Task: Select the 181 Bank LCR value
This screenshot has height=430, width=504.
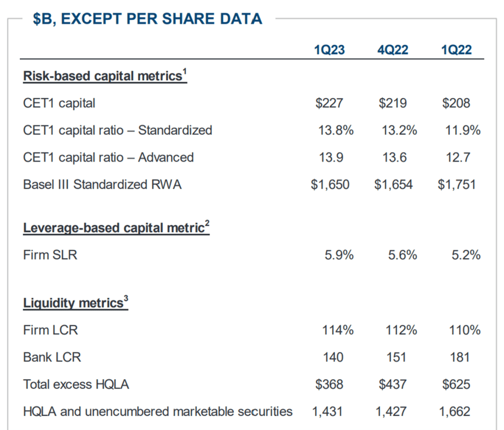Action: (460, 357)
